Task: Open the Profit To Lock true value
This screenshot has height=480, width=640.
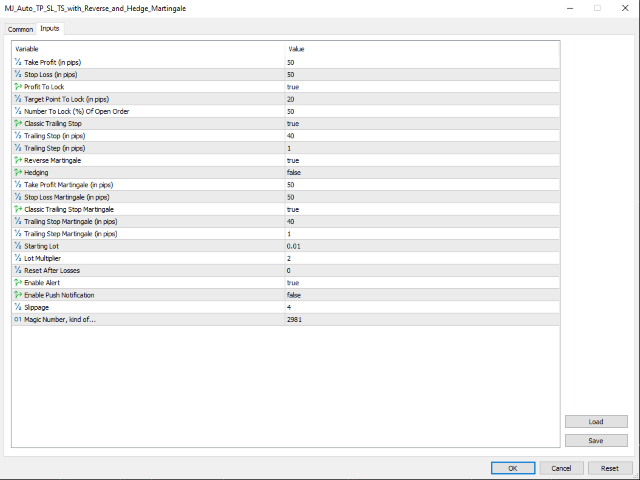Action: 293,87
